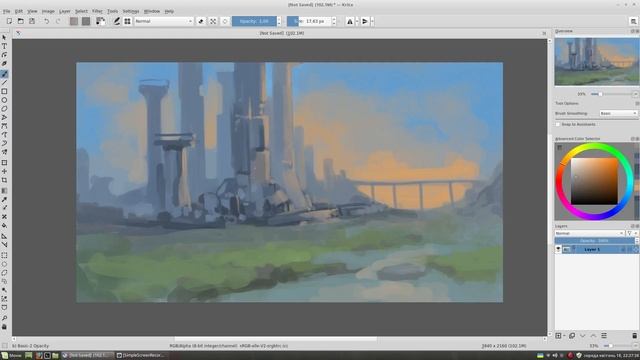Expand vertical mirror options arrow

[372, 21]
